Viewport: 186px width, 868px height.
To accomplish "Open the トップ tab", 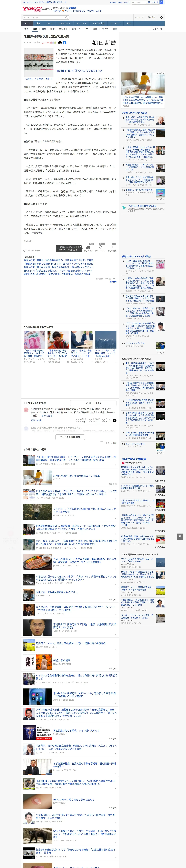I will (27, 24).
